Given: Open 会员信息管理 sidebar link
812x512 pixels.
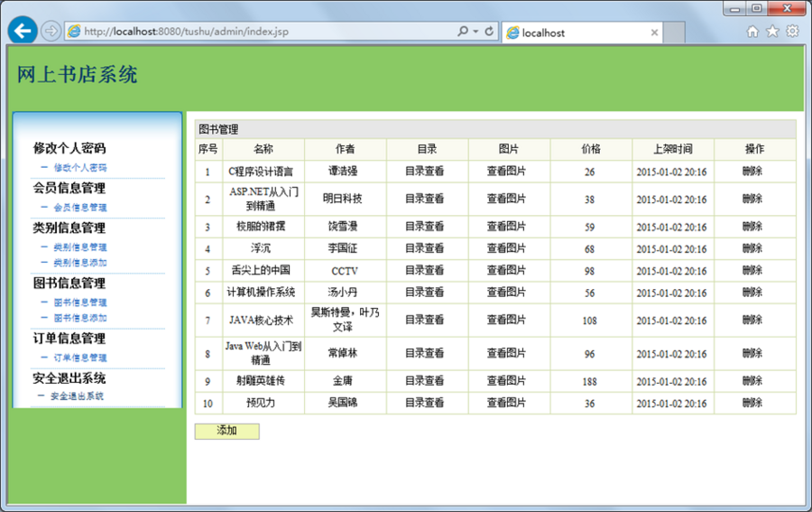Looking at the screenshot, I should pyautogui.click(x=80, y=208).
